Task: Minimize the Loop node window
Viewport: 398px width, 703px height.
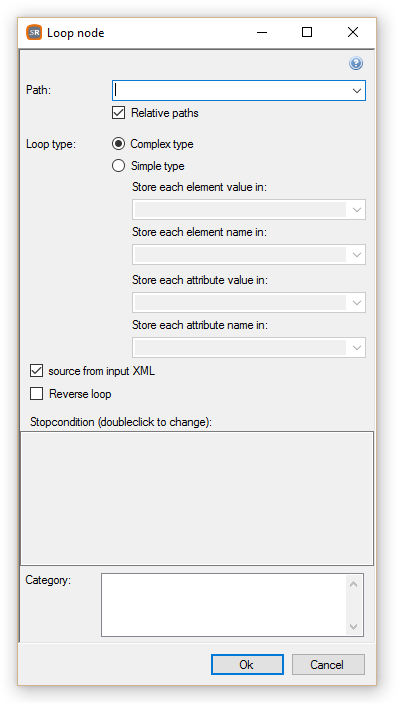Action: click(x=262, y=32)
